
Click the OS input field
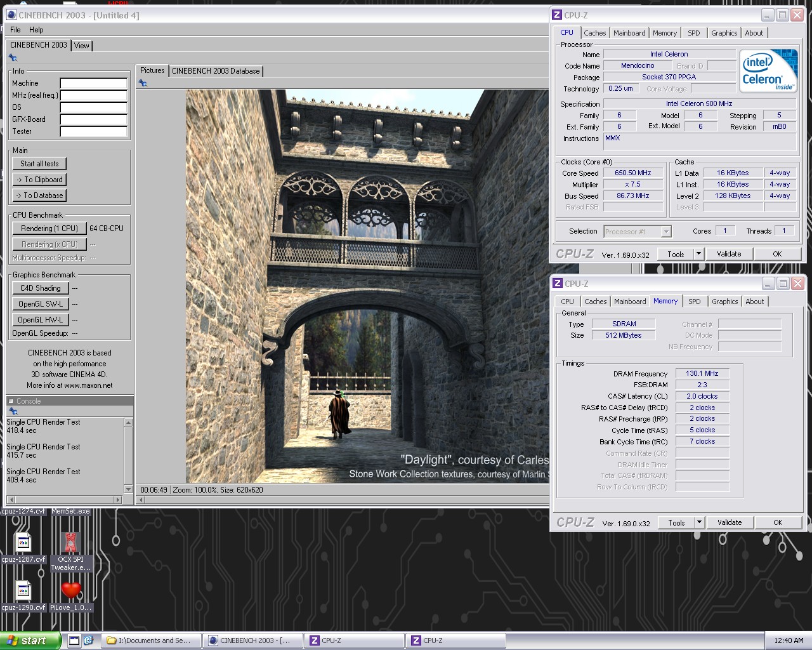click(x=94, y=107)
